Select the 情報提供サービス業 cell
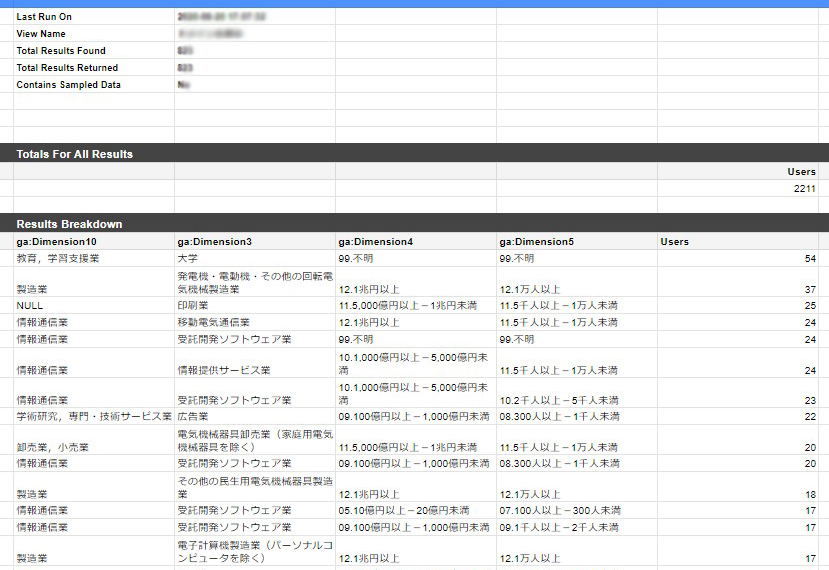This screenshot has width=829, height=570. (255, 363)
